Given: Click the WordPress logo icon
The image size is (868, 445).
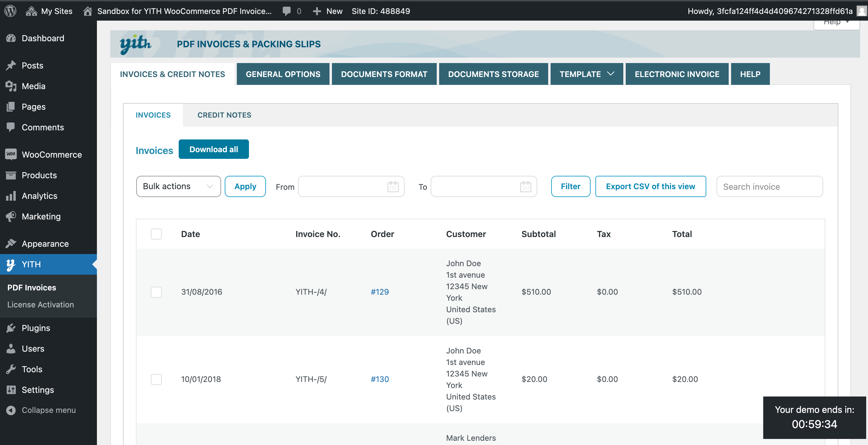Looking at the screenshot, I should [x=10, y=11].
